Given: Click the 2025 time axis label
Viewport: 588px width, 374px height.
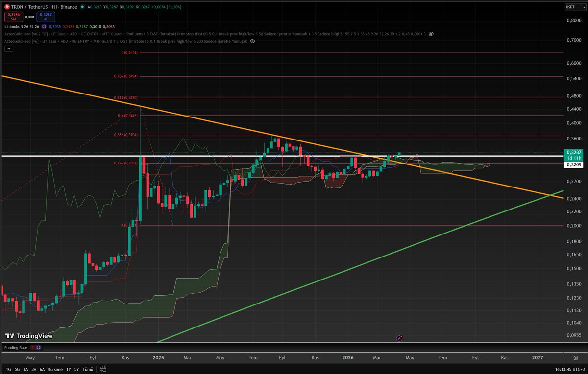Looking at the screenshot, I should [x=158, y=358].
